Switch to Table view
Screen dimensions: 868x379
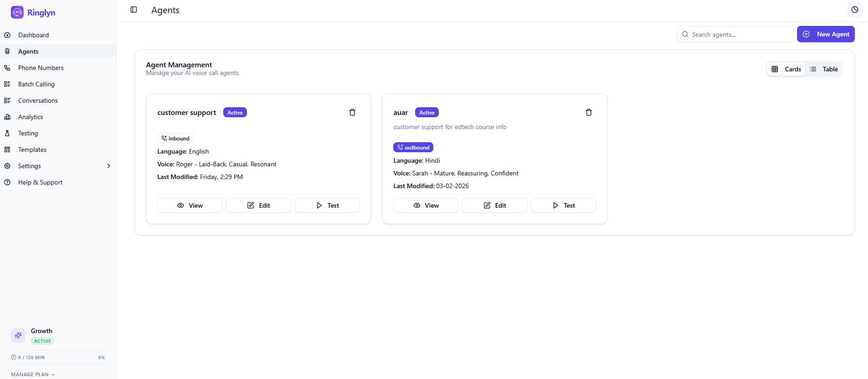click(x=824, y=69)
